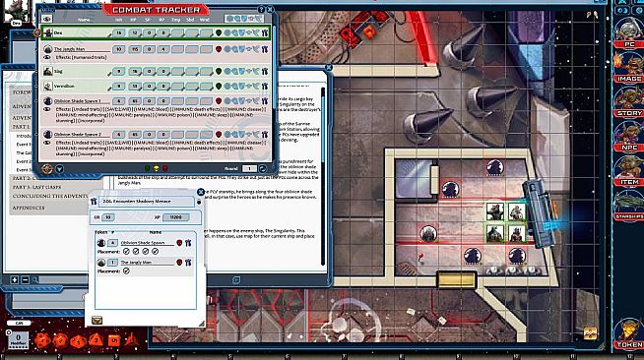Open the STORY list from sidebar
644x360 pixels.
pos(629,102)
